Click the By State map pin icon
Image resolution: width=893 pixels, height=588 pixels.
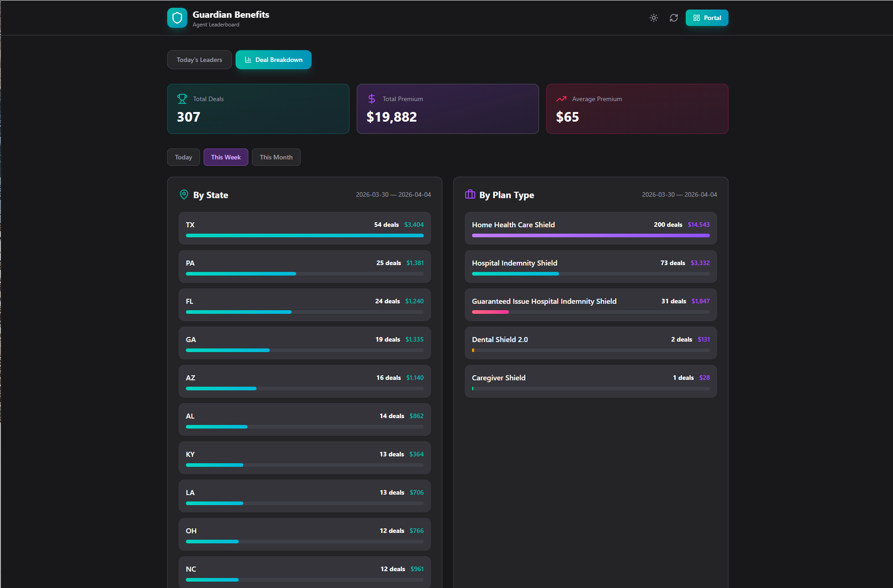click(x=184, y=195)
